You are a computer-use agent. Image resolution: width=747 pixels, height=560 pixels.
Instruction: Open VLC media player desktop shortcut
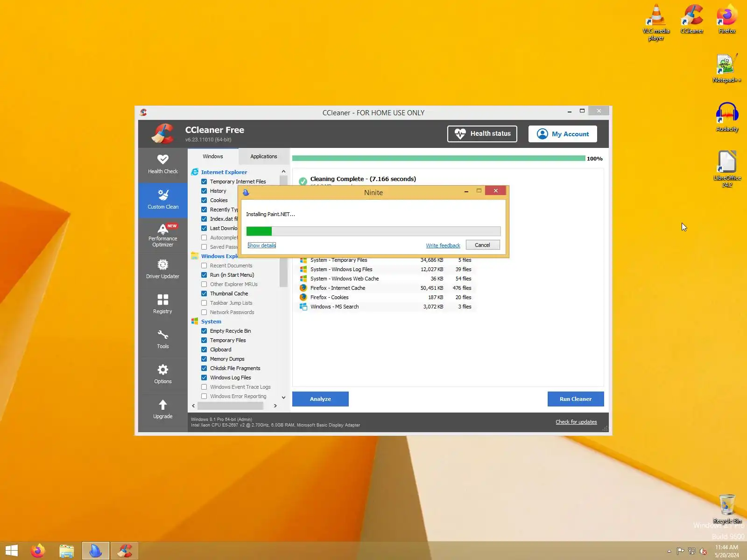pos(656,23)
